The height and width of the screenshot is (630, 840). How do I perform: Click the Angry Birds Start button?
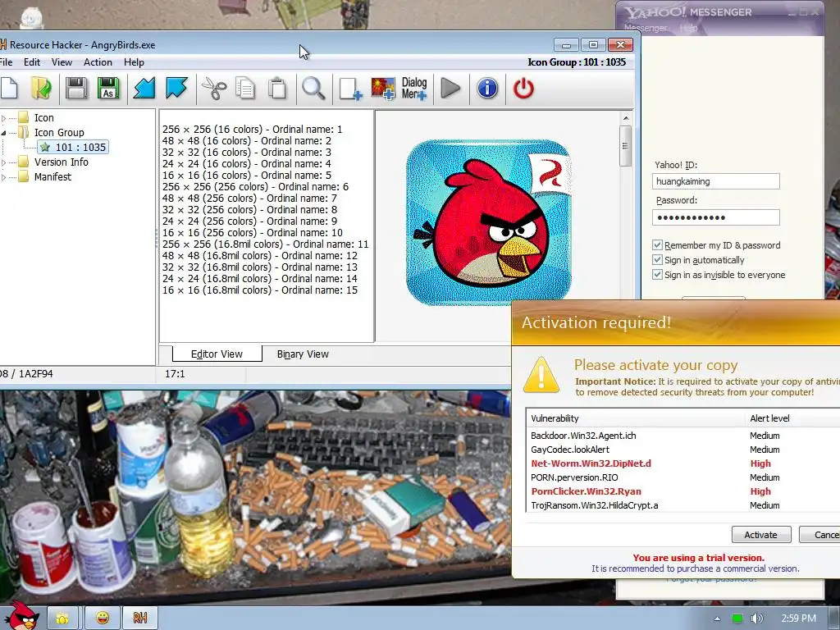(x=21, y=617)
